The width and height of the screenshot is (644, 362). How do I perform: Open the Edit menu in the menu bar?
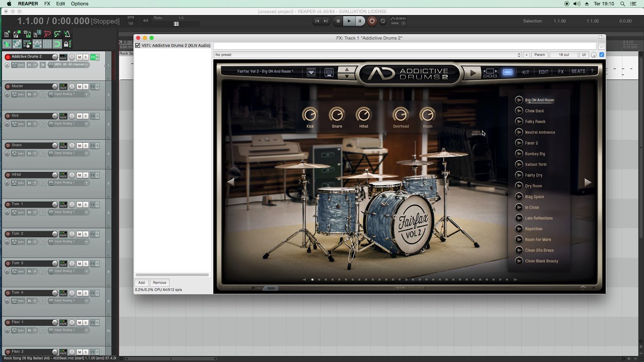[60, 4]
